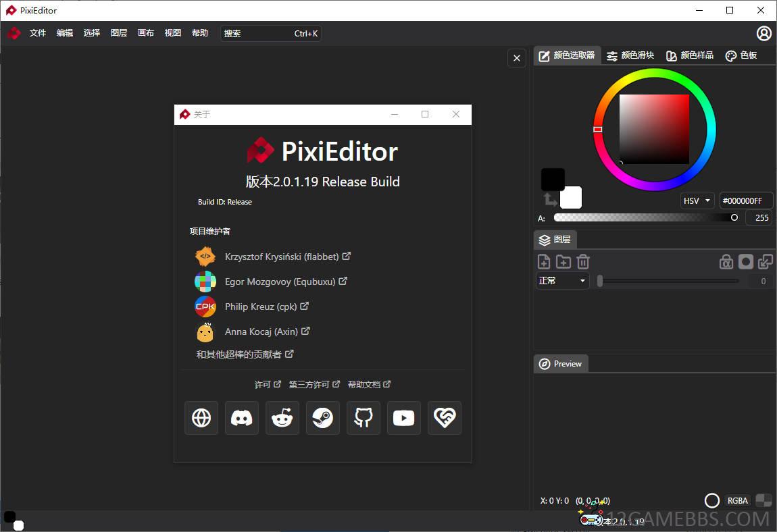777x532 pixels.
Task: Toggle the reference layer merge icon
Action: click(764, 261)
